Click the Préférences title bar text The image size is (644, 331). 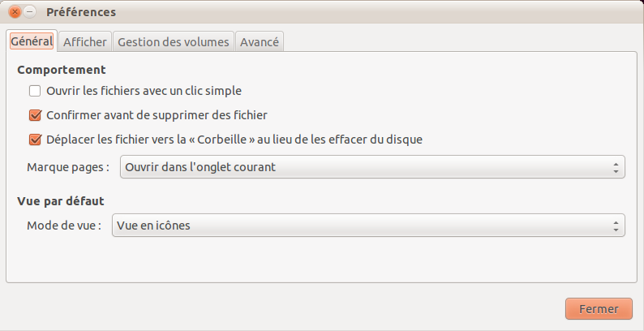point(81,12)
